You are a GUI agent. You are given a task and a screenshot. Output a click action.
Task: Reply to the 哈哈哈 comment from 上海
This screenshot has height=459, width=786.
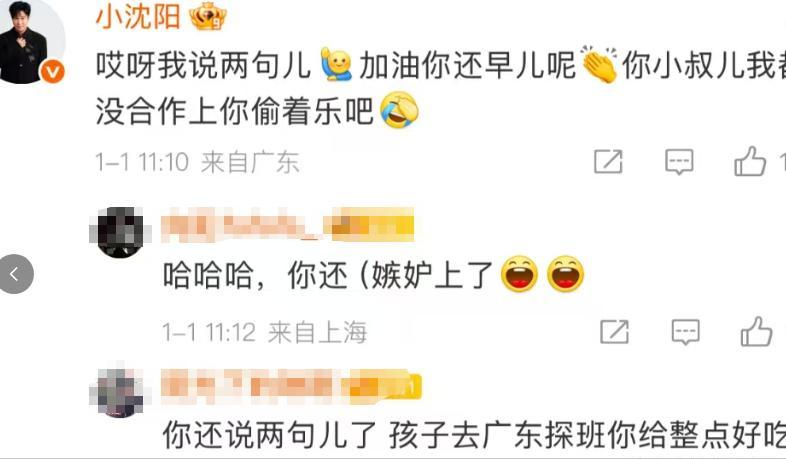pos(686,332)
